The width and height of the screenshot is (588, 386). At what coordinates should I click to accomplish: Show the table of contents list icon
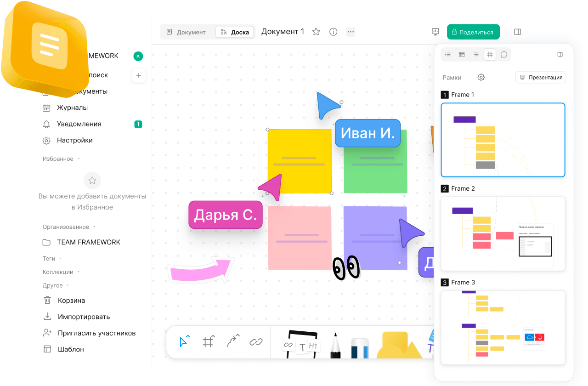[448, 55]
